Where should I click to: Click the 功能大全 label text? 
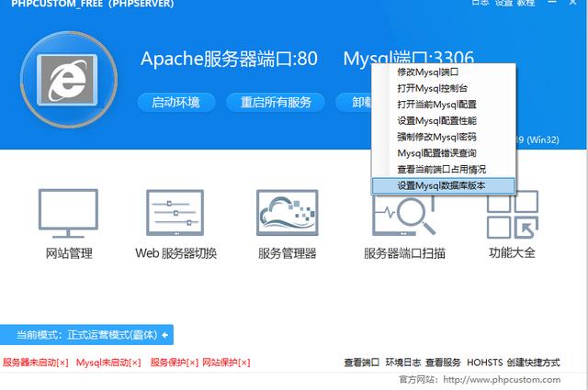[x=513, y=252]
